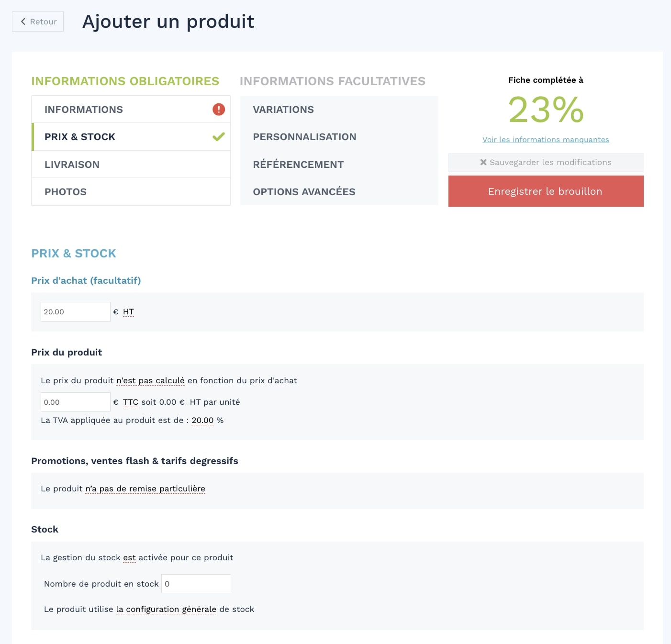Viewport: 671px width, 644px height.
Task: Edit the 20.00 TVA rate link
Action: (202, 421)
